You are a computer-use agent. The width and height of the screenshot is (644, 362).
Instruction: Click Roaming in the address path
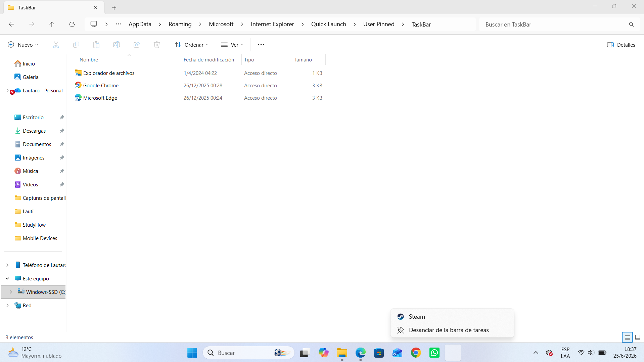(x=180, y=24)
